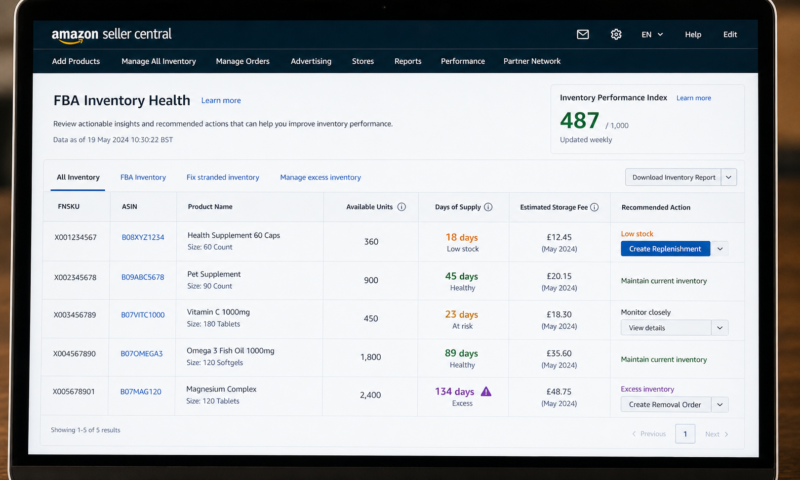Switch to Fix stranded inventory tab
This screenshot has width=800, height=480.
pyautogui.click(x=222, y=178)
